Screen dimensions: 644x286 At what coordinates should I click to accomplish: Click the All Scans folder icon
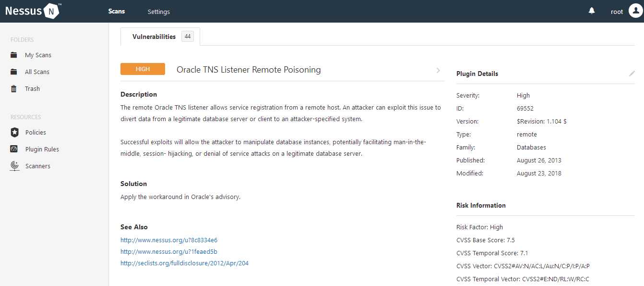(x=14, y=72)
